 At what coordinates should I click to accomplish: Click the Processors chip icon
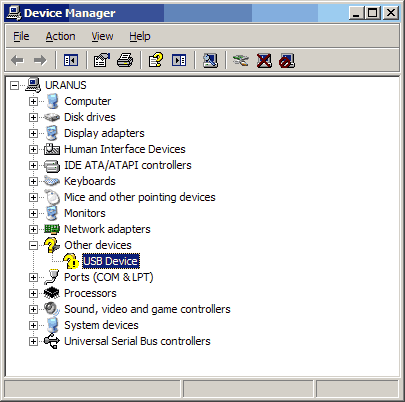52,293
